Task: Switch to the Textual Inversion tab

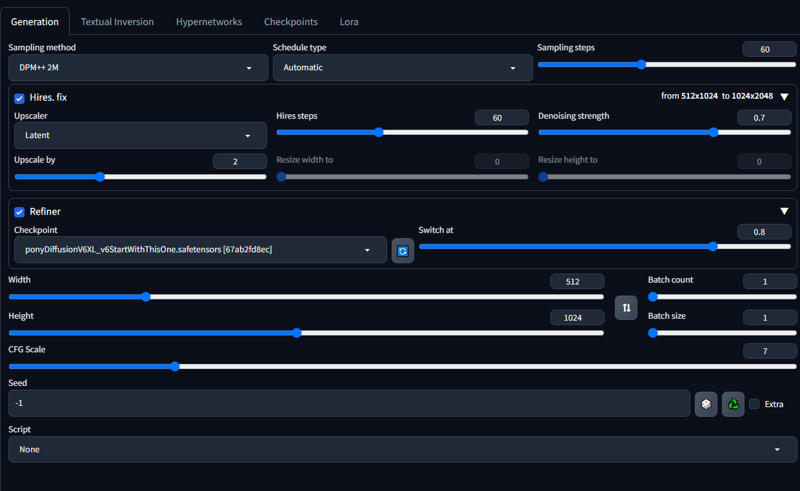Action: 118,21
